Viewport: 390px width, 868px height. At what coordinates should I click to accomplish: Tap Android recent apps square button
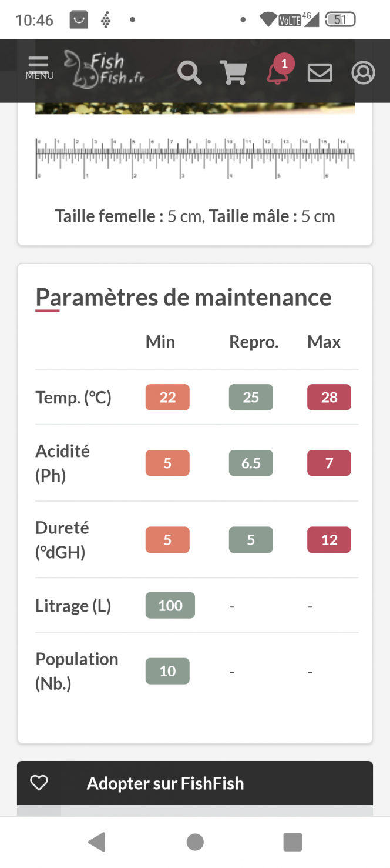coord(292,842)
